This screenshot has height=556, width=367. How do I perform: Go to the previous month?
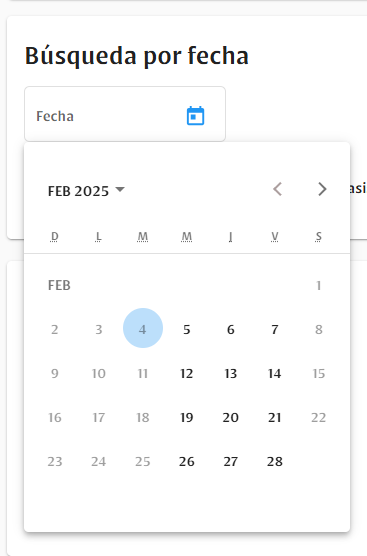click(x=278, y=189)
